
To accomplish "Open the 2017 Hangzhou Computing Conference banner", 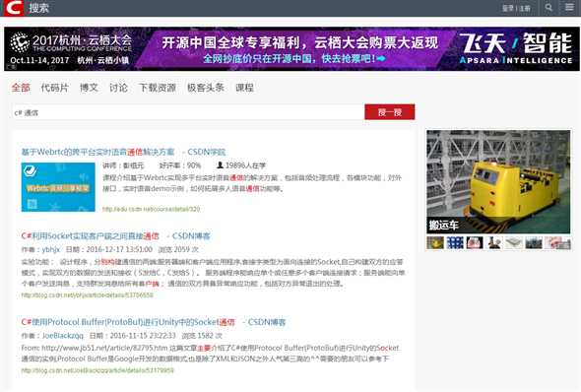I will [x=291, y=48].
